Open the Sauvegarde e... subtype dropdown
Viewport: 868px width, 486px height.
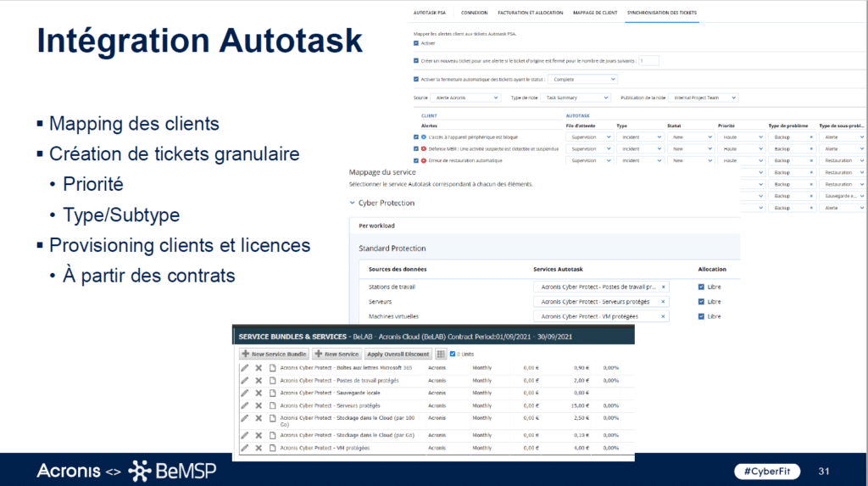pos(843,196)
